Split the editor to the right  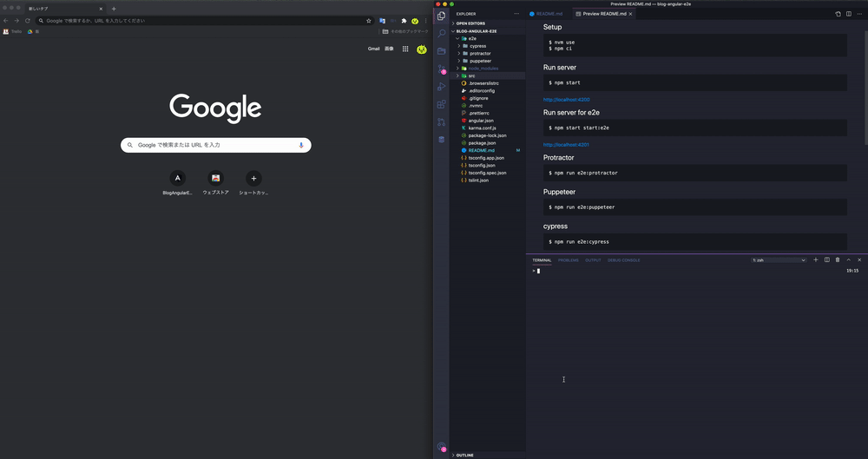click(x=849, y=14)
